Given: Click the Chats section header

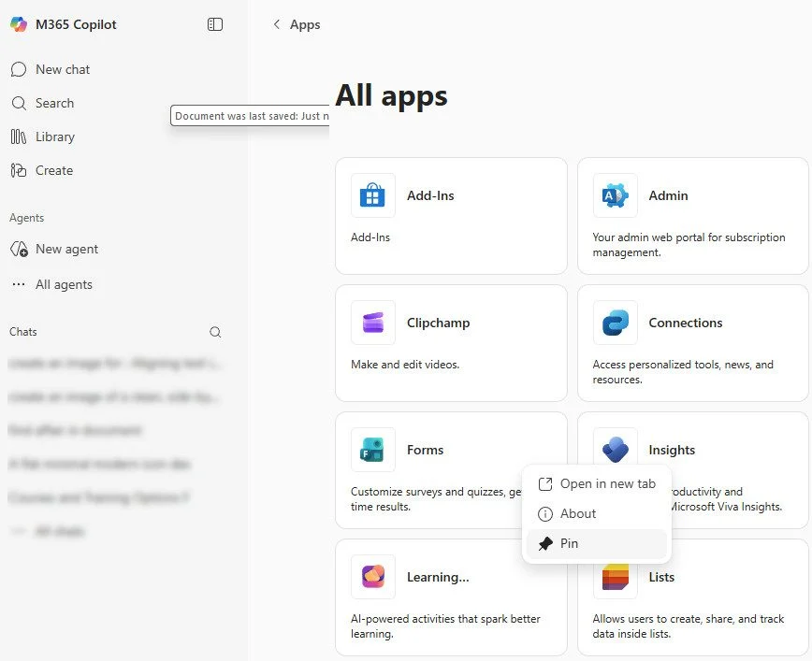Looking at the screenshot, I should coord(22,332).
